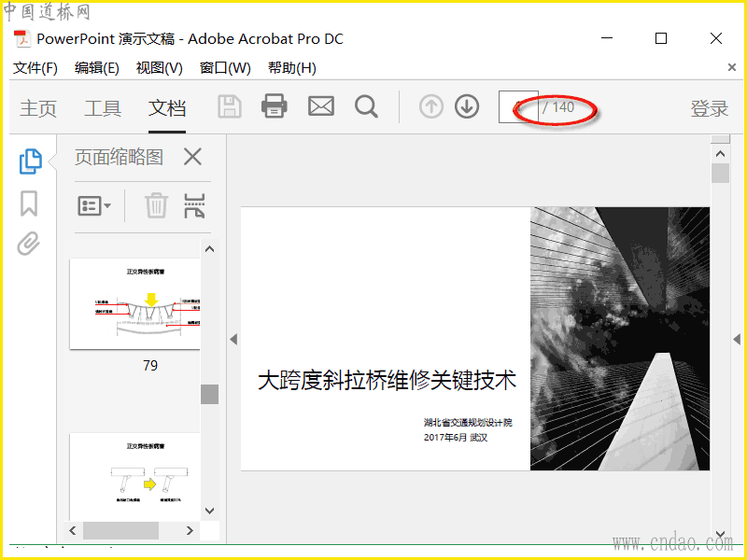This screenshot has width=747, height=560.
Task: Print the document using printer icon
Action: [x=275, y=105]
